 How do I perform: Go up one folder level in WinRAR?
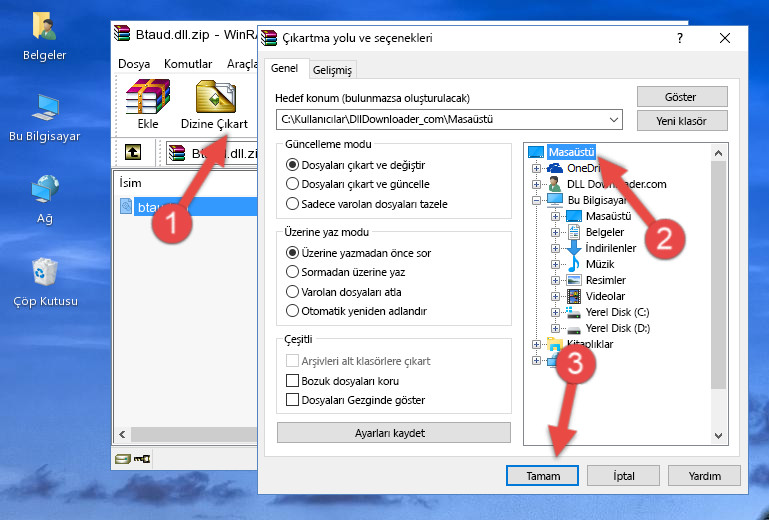click(x=133, y=153)
